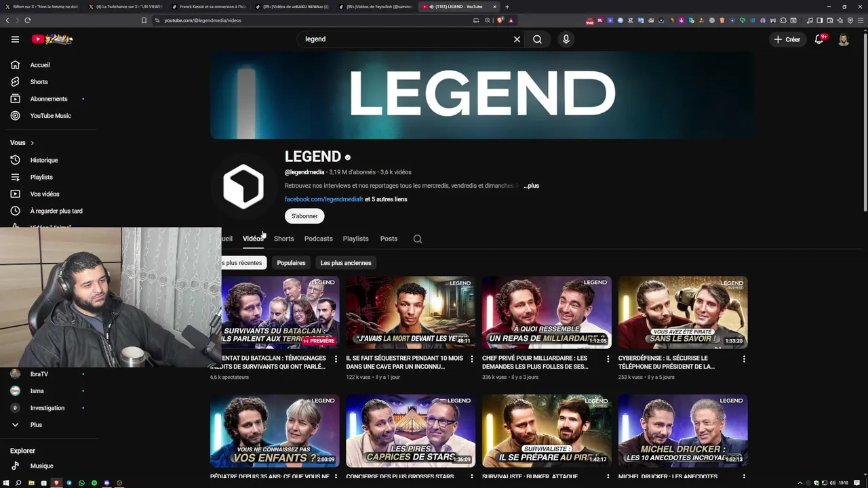Activate voice search microphone

(x=566, y=39)
